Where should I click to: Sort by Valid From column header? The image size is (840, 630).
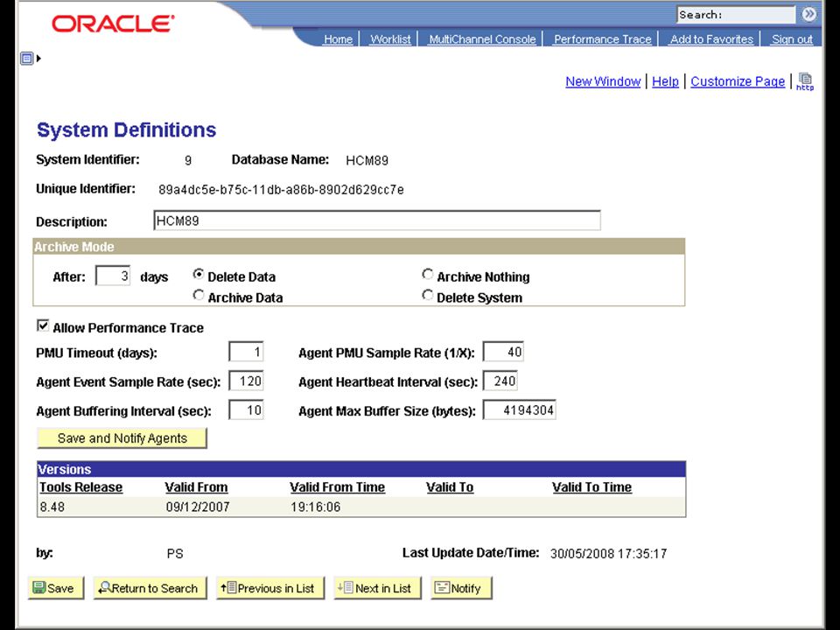(x=196, y=487)
